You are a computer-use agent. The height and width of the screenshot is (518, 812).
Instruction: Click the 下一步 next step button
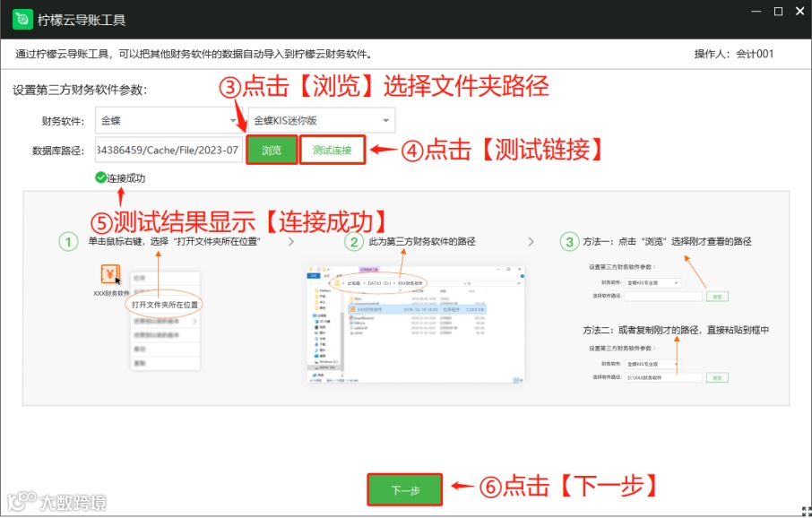click(x=405, y=490)
